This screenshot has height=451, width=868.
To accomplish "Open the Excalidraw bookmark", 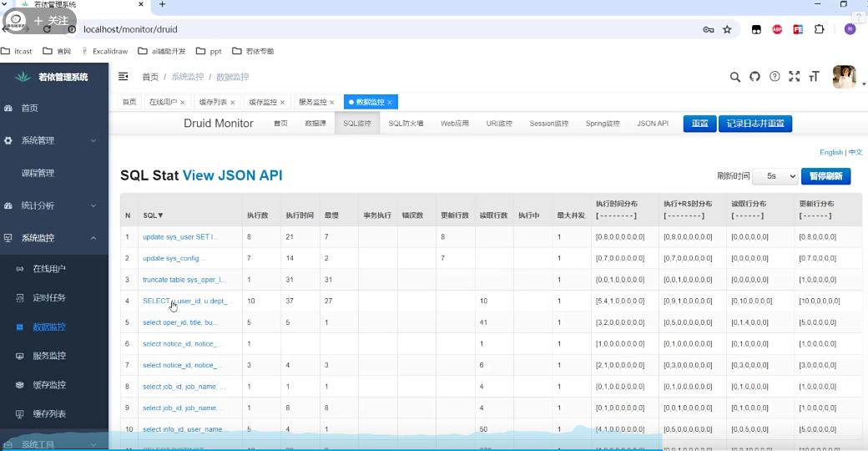I will point(104,51).
